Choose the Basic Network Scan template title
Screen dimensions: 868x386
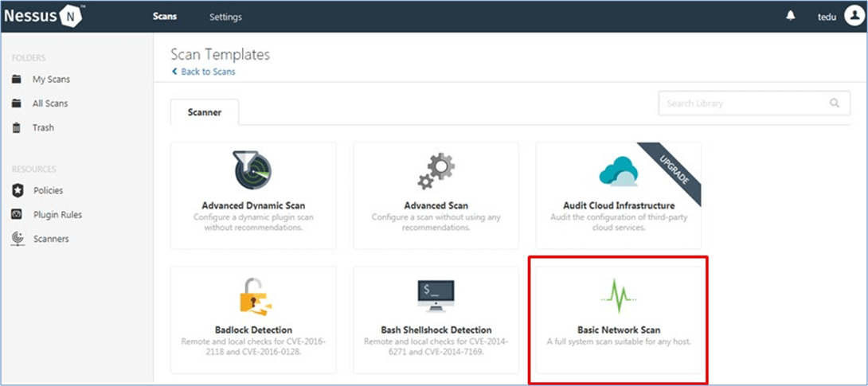[x=619, y=330]
